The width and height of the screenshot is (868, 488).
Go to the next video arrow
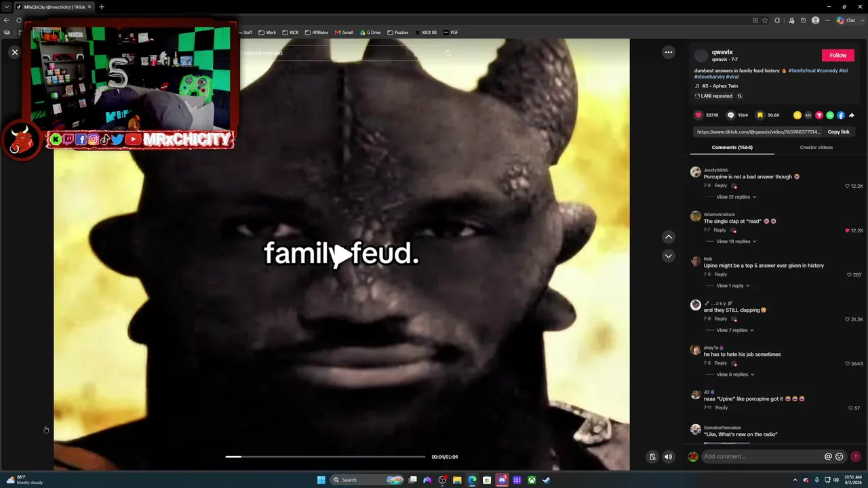[x=669, y=256]
